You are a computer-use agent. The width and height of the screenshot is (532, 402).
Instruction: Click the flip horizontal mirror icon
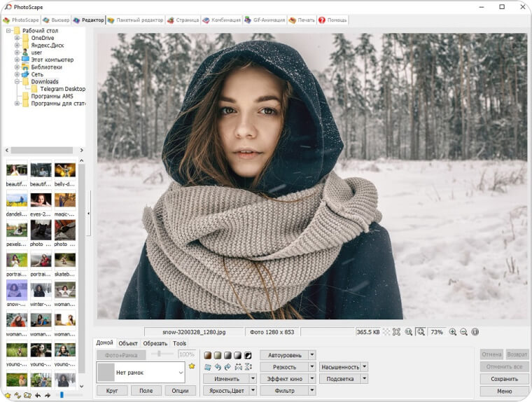(x=238, y=367)
